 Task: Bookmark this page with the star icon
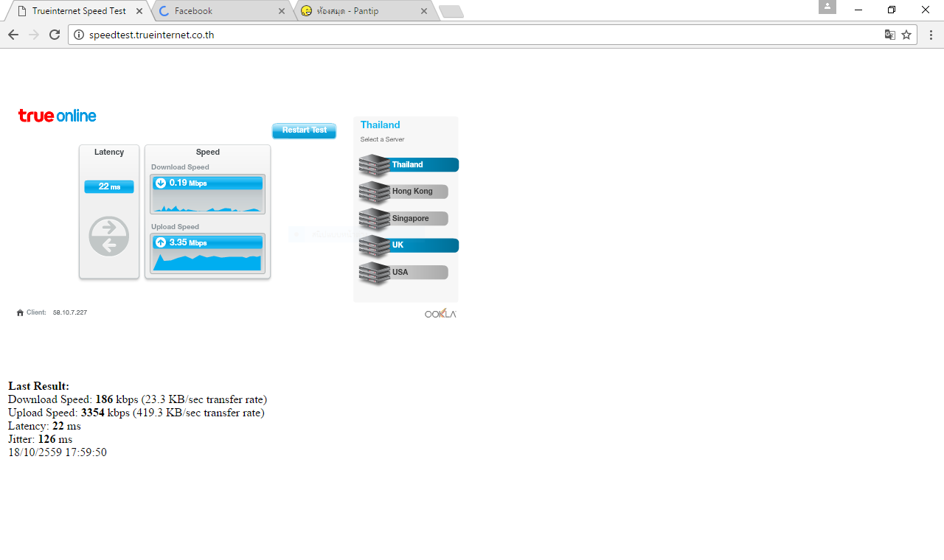click(906, 35)
